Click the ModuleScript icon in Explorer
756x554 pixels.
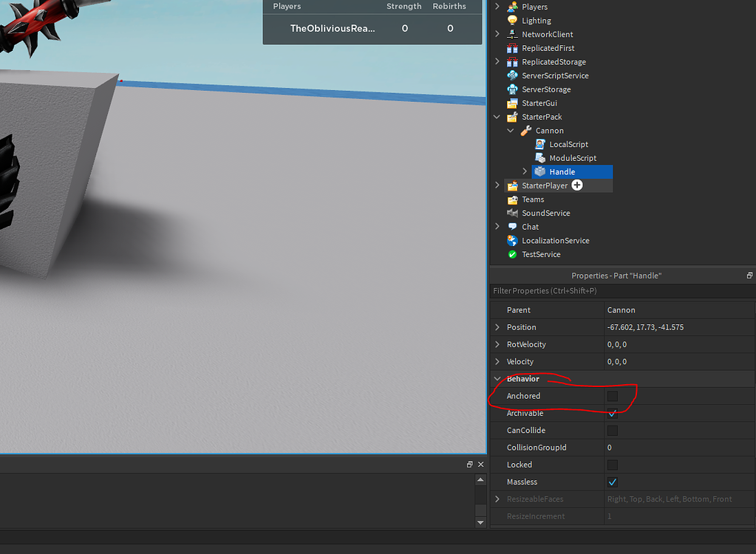540,157
